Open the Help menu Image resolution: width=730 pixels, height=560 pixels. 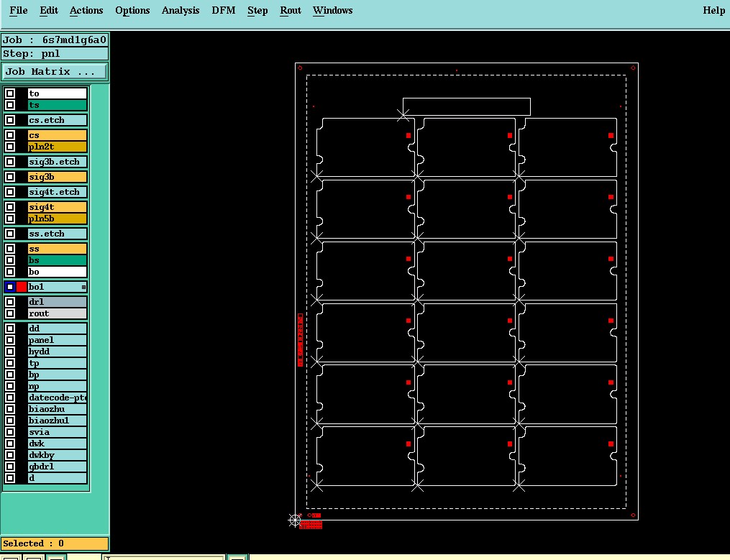pos(713,10)
